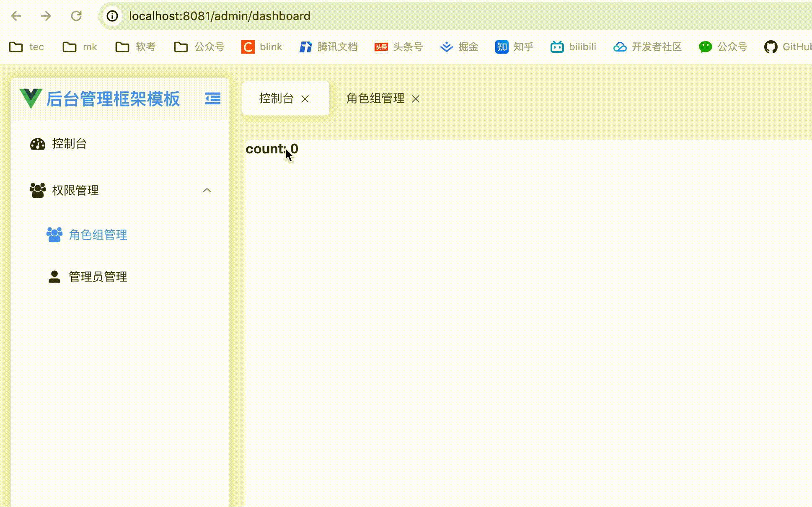The height and width of the screenshot is (507, 812).
Task: Go back with browser back arrow
Action: click(x=16, y=16)
